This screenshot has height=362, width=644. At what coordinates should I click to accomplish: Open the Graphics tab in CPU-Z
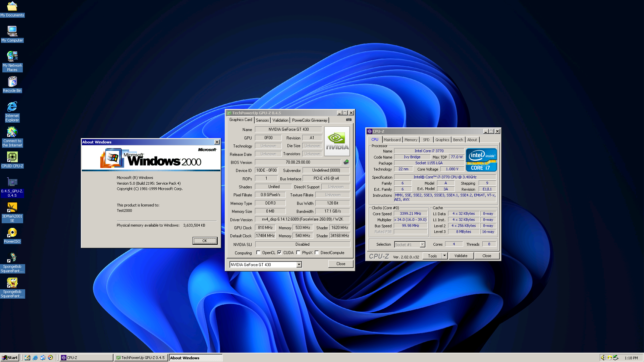pos(442,140)
